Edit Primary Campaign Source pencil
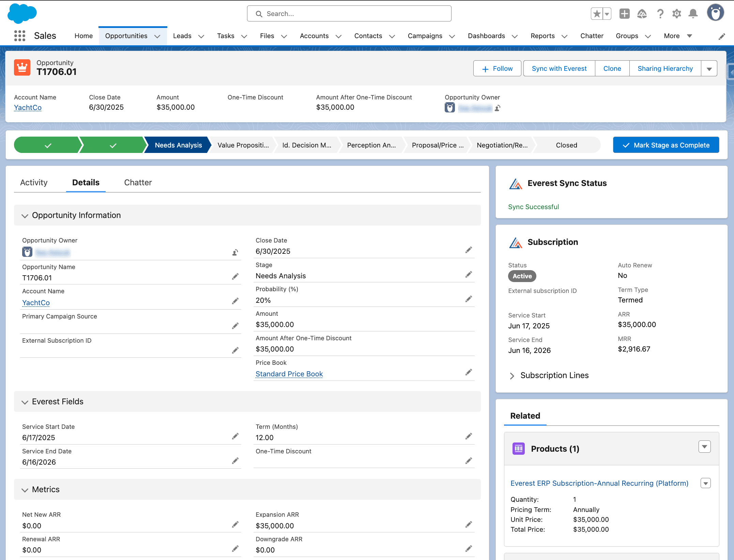Viewport: 734px width, 560px height. coord(235,326)
